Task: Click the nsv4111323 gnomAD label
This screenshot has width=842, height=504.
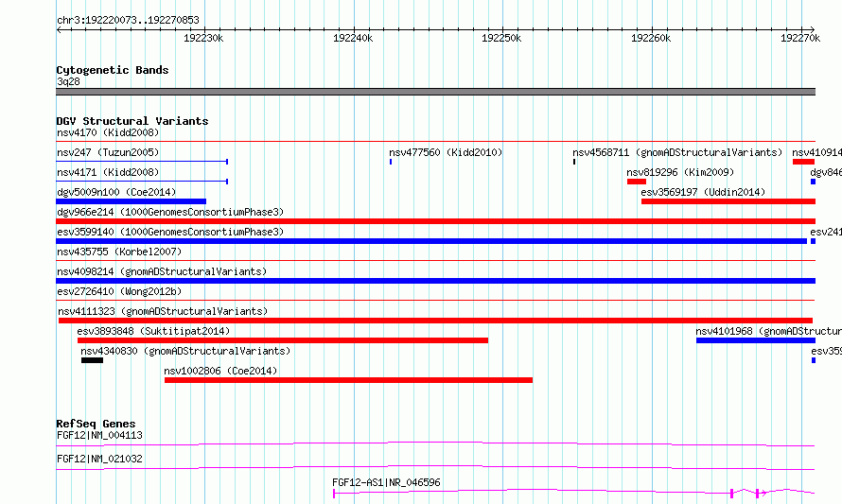Action: pos(163,311)
